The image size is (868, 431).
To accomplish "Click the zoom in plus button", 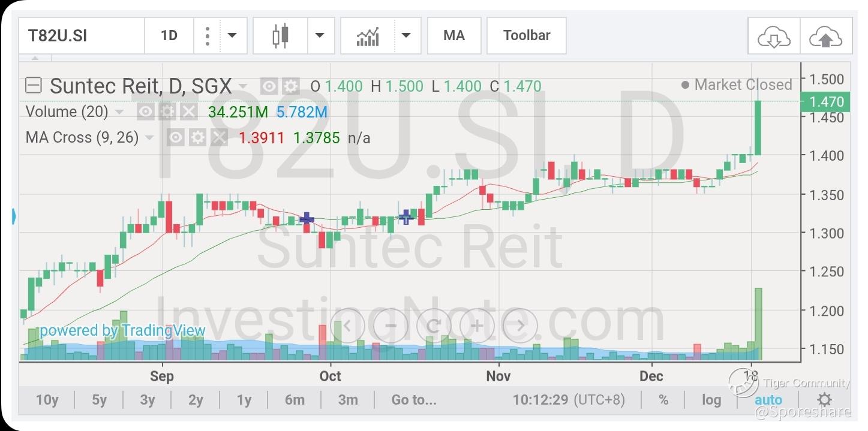I will pos(477,325).
